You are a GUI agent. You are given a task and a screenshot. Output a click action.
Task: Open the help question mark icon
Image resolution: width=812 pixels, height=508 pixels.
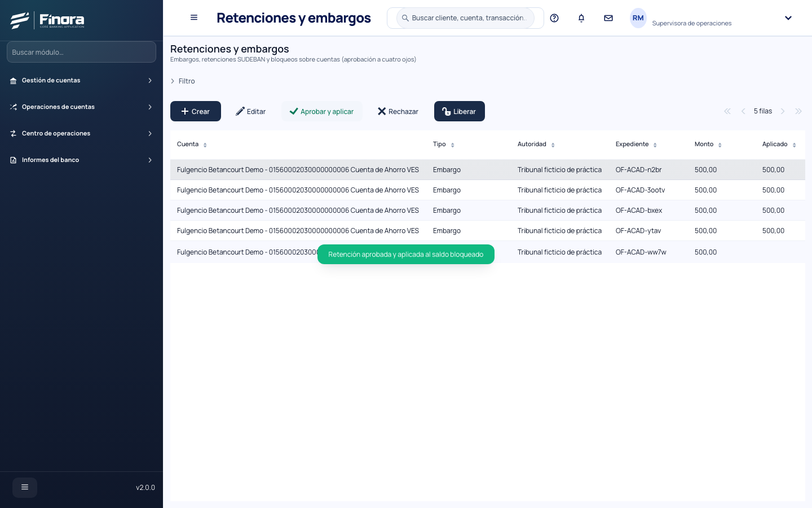click(x=554, y=18)
